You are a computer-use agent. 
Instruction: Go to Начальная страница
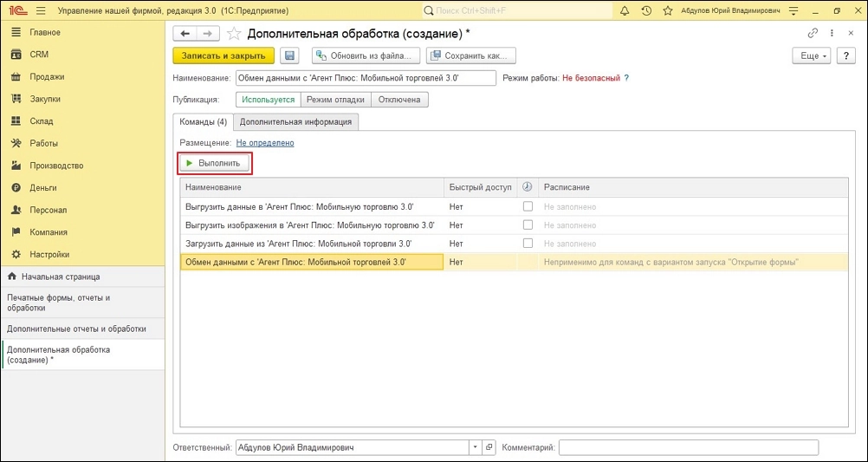point(82,277)
